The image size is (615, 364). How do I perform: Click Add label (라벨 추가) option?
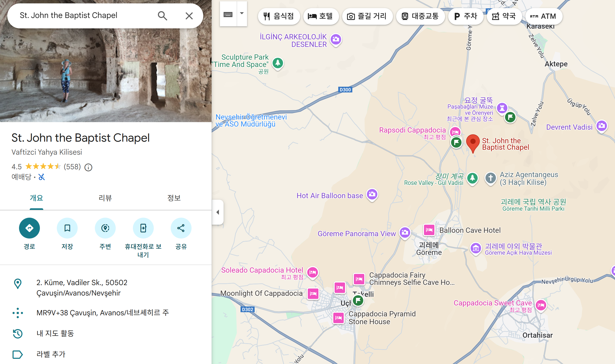[x=51, y=354]
